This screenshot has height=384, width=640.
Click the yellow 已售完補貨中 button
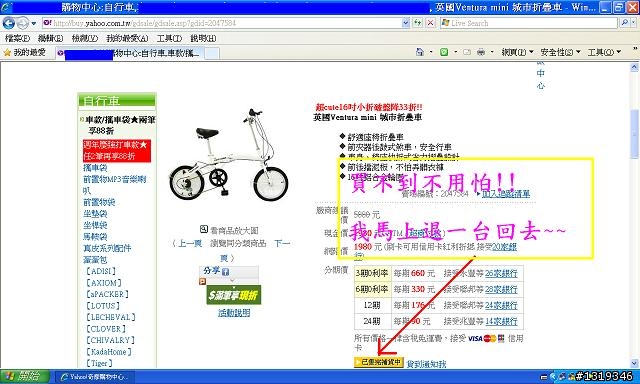(x=379, y=362)
